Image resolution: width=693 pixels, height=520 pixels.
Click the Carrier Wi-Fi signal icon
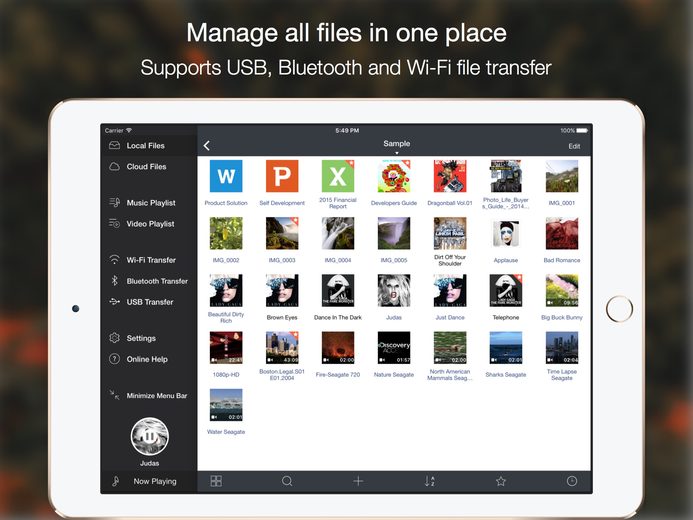(x=129, y=130)
